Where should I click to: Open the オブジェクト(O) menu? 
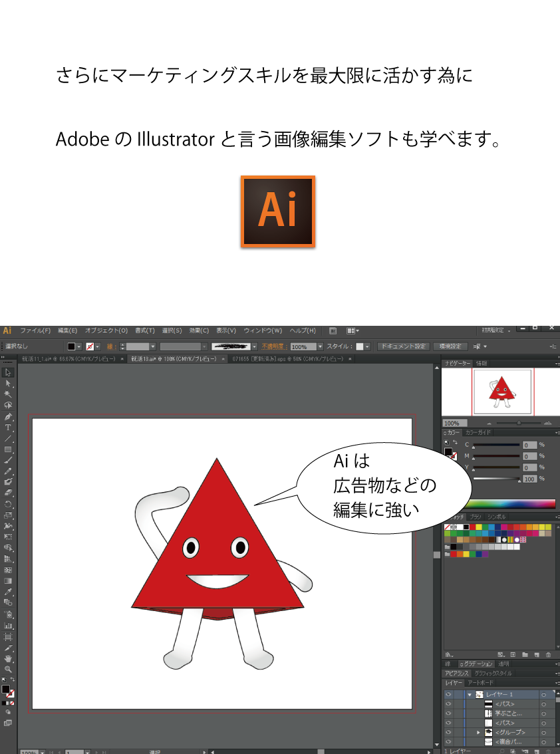point(106,330)
